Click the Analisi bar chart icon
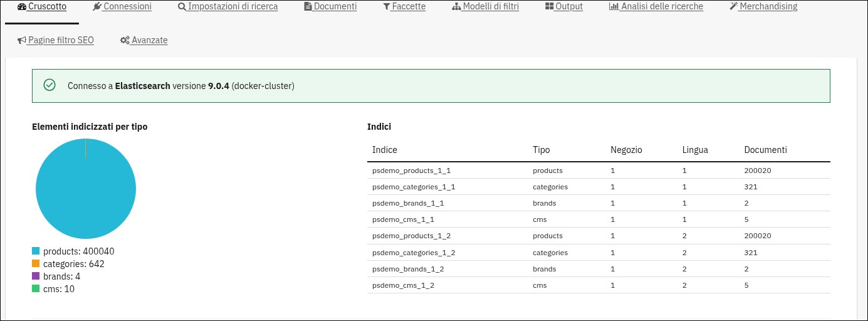Viewport: 868px width, 321px height. pyautogui.click(x=614, y=7)
